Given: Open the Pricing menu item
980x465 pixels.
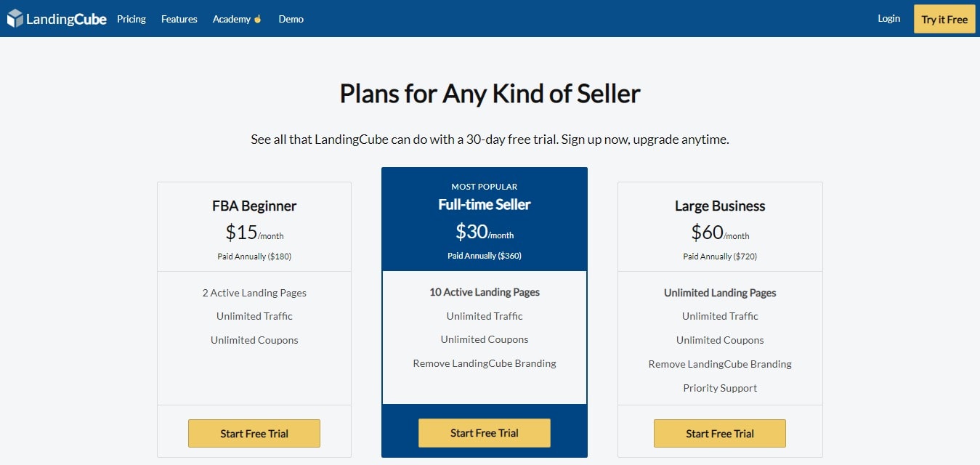Looking at the screenshot, I should [131, 19].
